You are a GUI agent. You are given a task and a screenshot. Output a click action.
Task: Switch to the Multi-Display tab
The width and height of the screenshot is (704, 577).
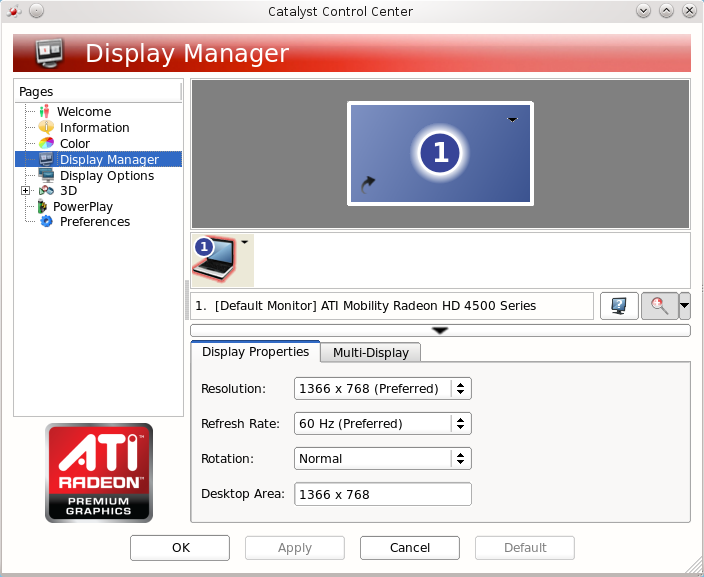click(371, 353)
